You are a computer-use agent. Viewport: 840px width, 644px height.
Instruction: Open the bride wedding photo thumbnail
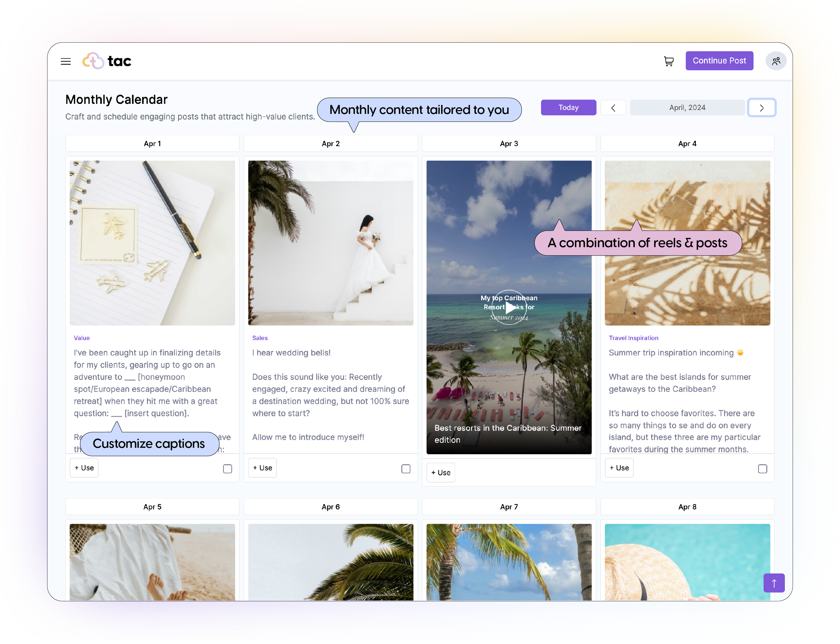331,243
